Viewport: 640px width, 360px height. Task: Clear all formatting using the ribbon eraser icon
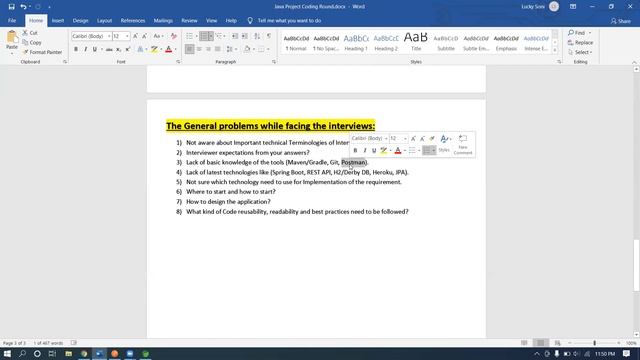[x=174, y=36]
